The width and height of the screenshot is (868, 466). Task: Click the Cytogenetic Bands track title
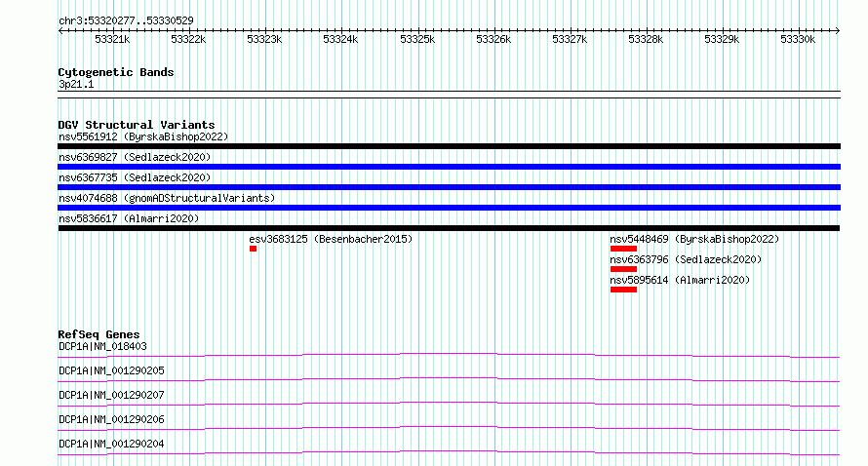[x=116, y=72]
